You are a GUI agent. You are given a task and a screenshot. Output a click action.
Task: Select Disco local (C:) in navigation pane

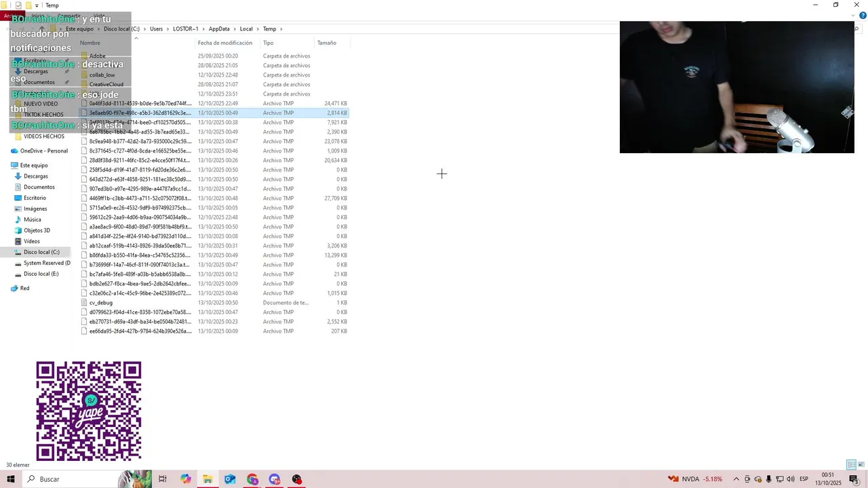pos(41,252)
